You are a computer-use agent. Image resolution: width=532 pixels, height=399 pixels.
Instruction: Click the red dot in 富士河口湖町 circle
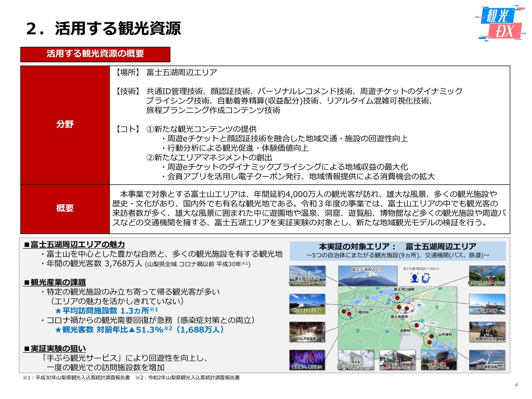pyautogui.click(x=397, y=298)
